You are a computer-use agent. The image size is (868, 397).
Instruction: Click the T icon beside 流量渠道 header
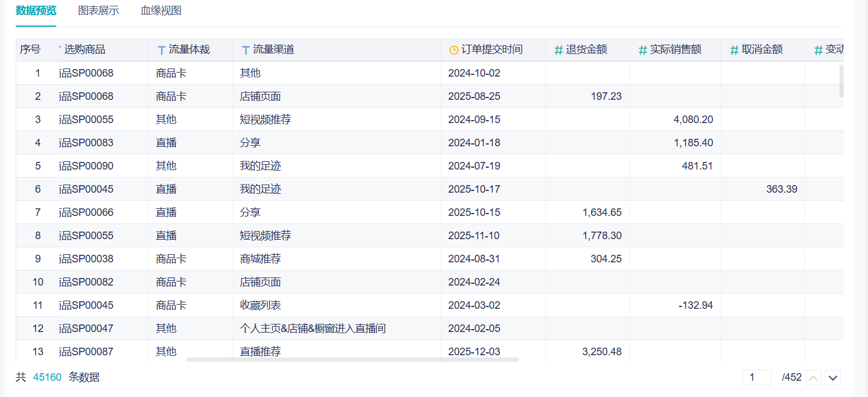[x=246, y=50]
